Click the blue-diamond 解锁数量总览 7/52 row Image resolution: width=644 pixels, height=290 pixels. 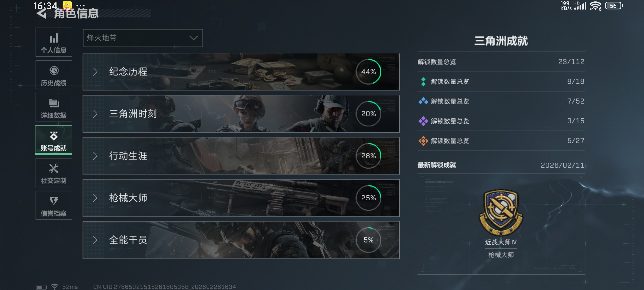point(501,101)
